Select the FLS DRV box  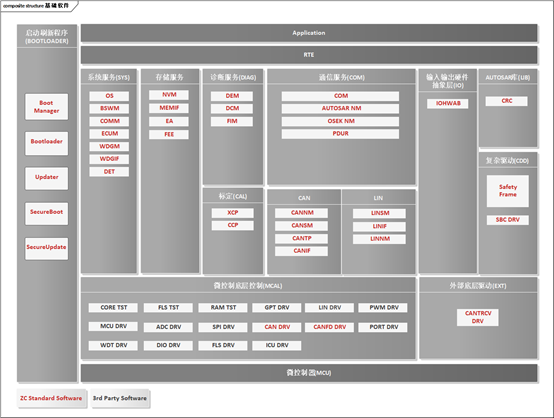click(223, 345)
